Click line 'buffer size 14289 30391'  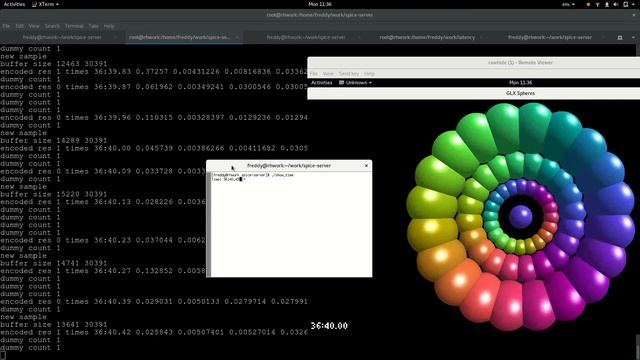point(53,141)
